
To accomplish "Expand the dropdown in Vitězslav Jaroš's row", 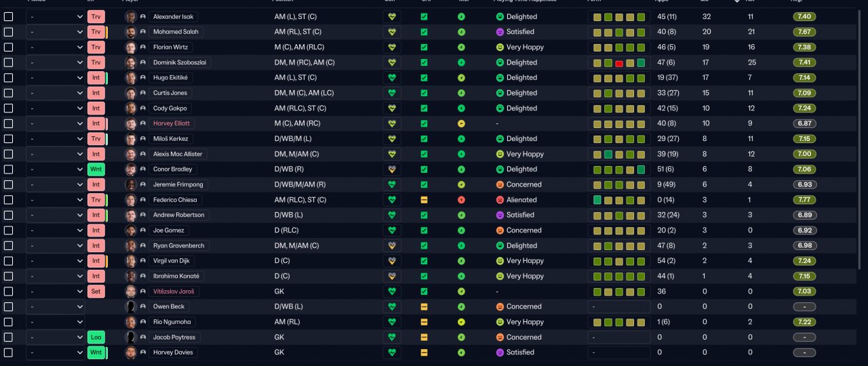I will [56, 291].
